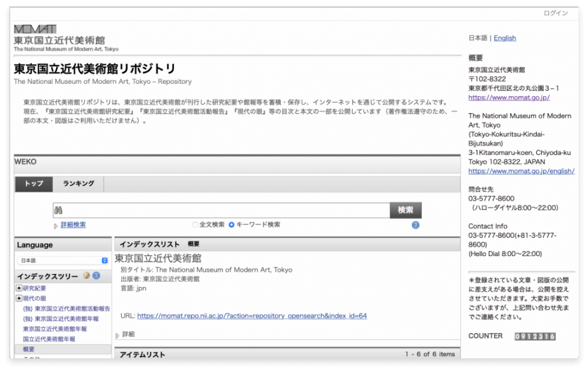Click the アイテムリスト heading
This screenshot has height=371, width=588.
(x=142, y=354)
